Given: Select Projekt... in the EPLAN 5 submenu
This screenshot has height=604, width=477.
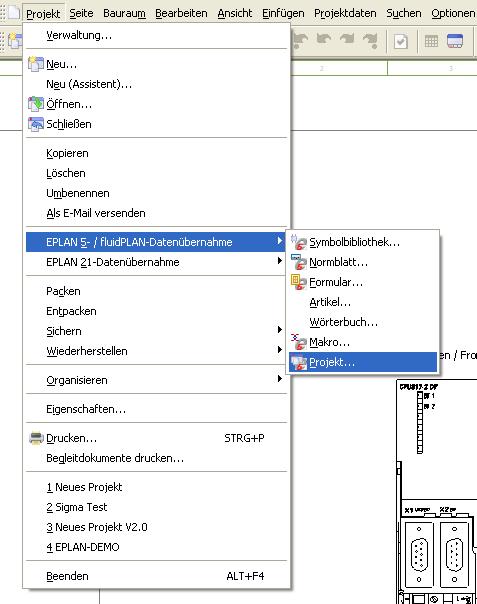Looking at the screenshot, I should [363, 362].
